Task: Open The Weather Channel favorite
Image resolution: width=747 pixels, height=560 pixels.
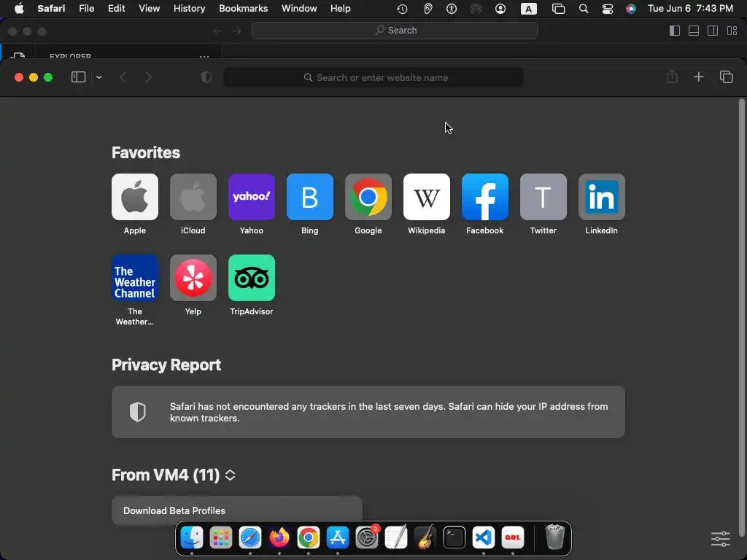Action: [135, 278]
